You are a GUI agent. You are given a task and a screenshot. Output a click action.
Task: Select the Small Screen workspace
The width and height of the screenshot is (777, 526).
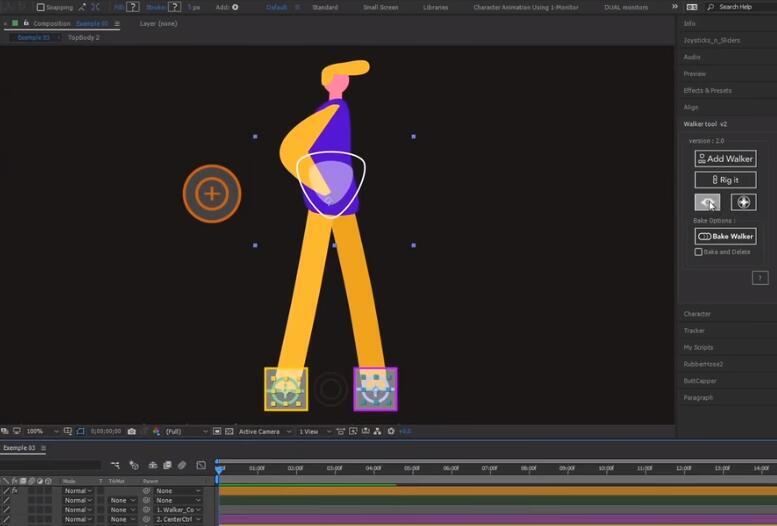380,7
